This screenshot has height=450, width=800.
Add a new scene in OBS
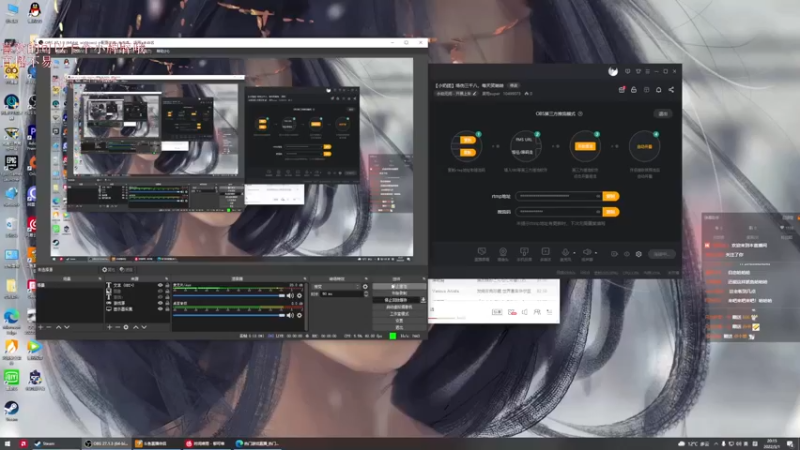(x=41, y=327)
